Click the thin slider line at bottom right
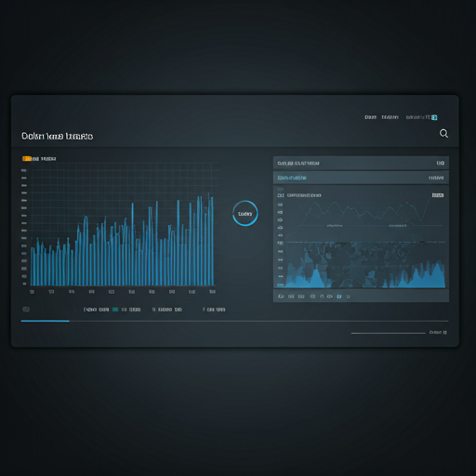Viewport: 476px width, 476px height. 388,333
